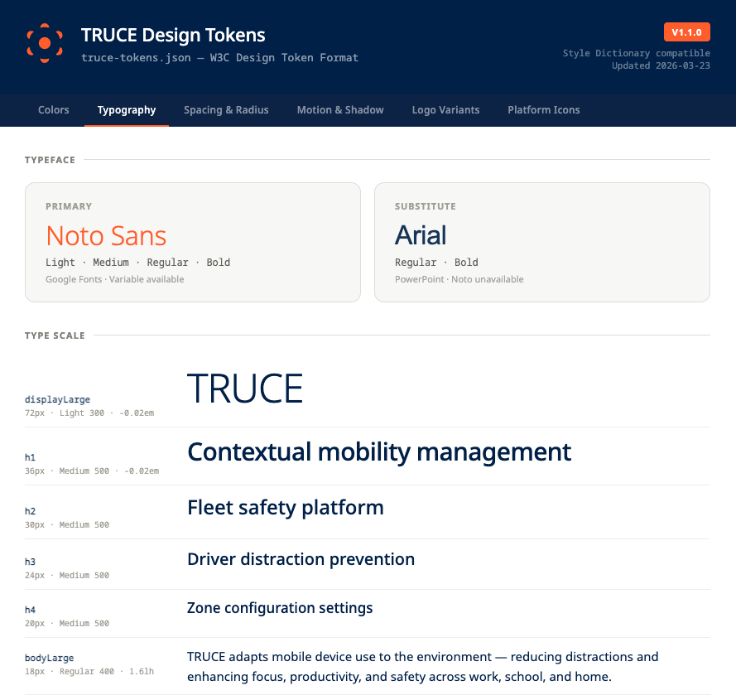
Task: Select the truce-tokens.json subtitle text
Action: pos(219,58)
